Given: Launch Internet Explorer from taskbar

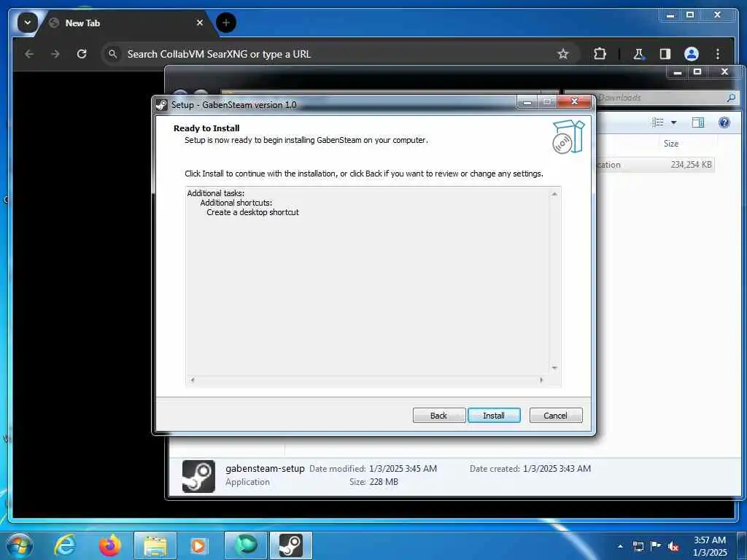Looking at the screenshot, I should pos(65,545).
